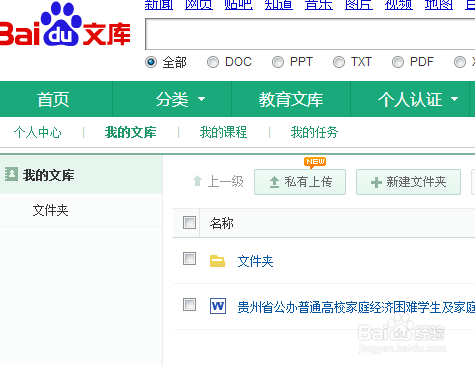Check the box for the 文件夹 row

(x=189, y=259)
